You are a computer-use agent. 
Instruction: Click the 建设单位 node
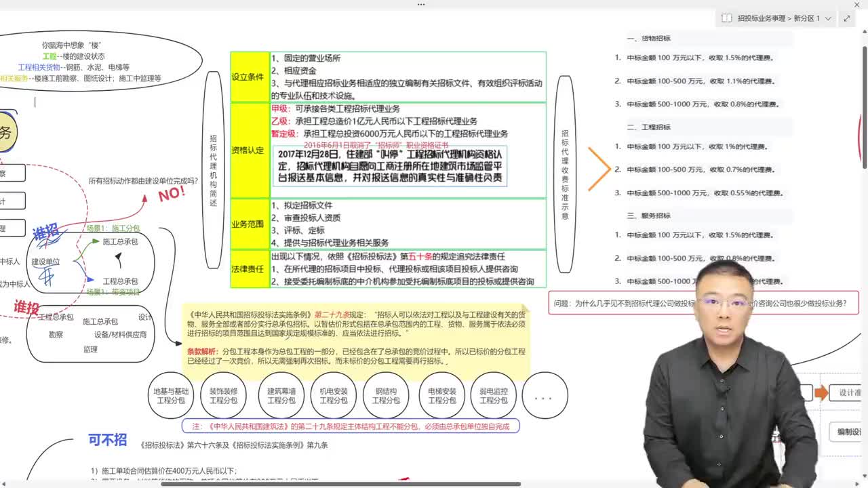(x=45, y=262)
